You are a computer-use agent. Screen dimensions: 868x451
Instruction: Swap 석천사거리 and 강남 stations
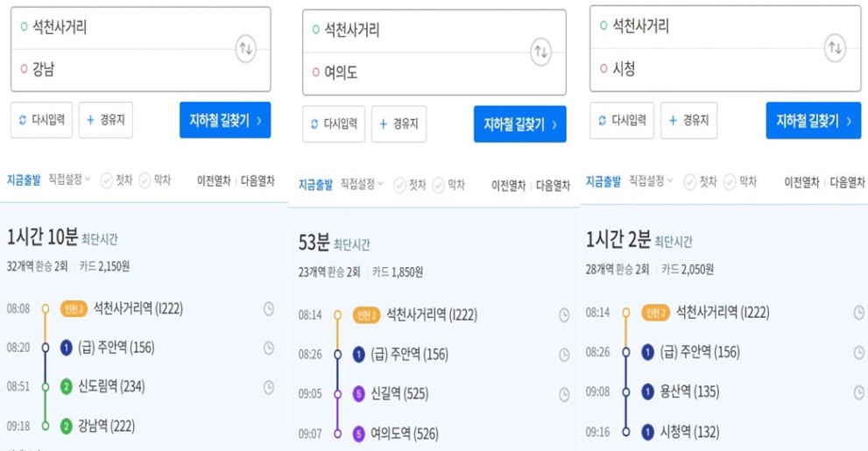[246, 49]
